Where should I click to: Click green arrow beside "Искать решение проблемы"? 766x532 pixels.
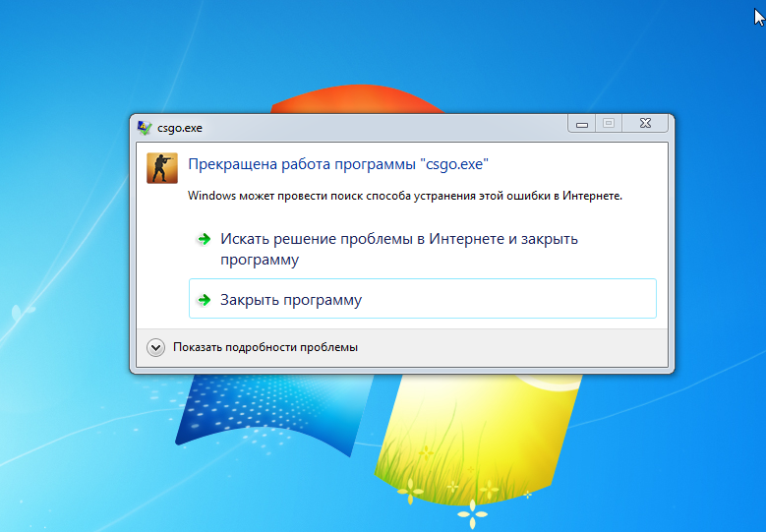(205, 239)
